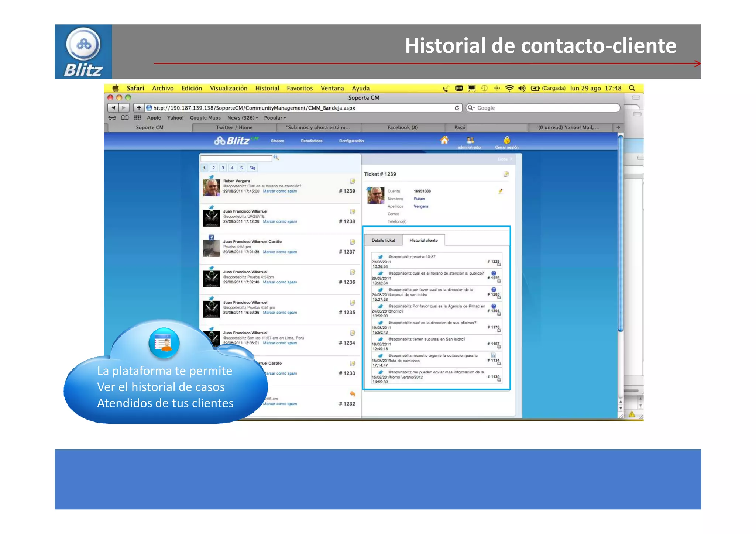This screenshot has width=756, height=534.
Task: Click the macOS Spotlight search icon
Action: point(632,88)
